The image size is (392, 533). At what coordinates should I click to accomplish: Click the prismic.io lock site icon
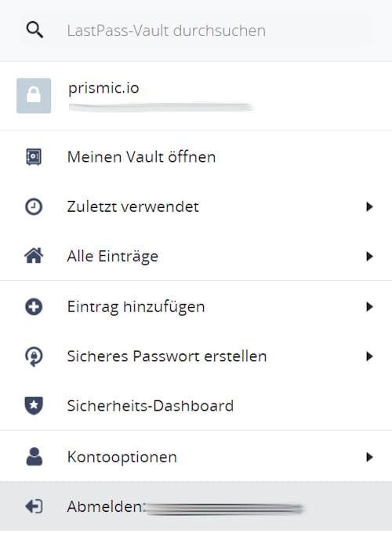[x=34, y=96]
